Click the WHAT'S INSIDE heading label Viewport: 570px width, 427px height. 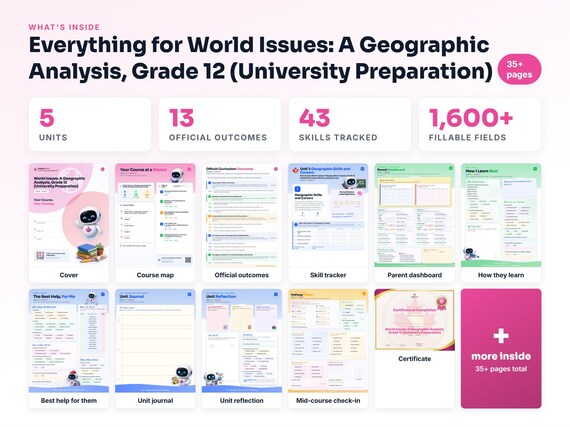point(64,27)
